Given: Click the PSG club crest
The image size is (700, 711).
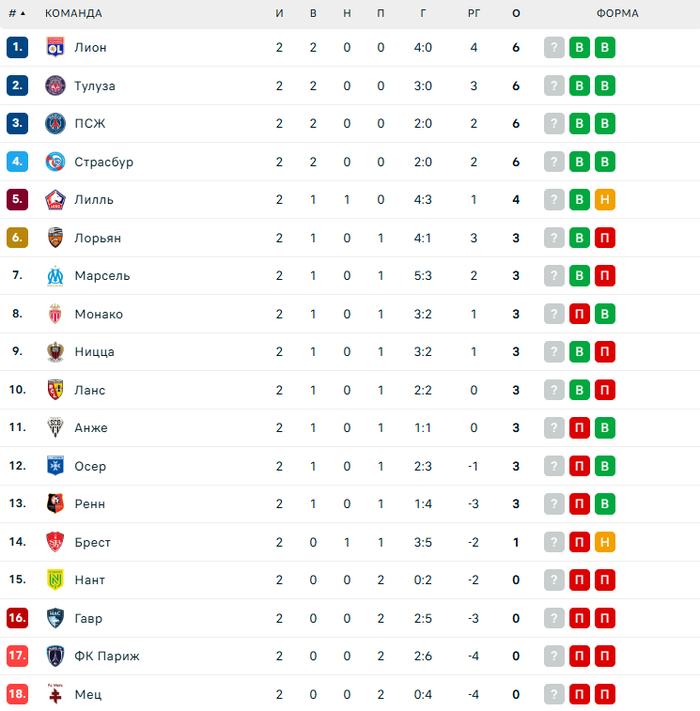Looking at the screenshot, I should 55,123.
